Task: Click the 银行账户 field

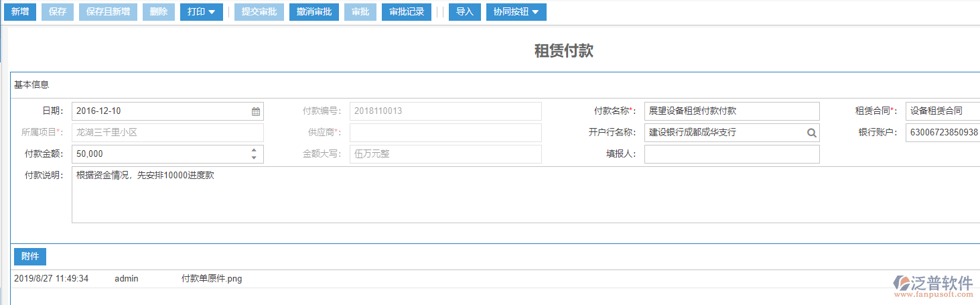Action: pos(942,133)
